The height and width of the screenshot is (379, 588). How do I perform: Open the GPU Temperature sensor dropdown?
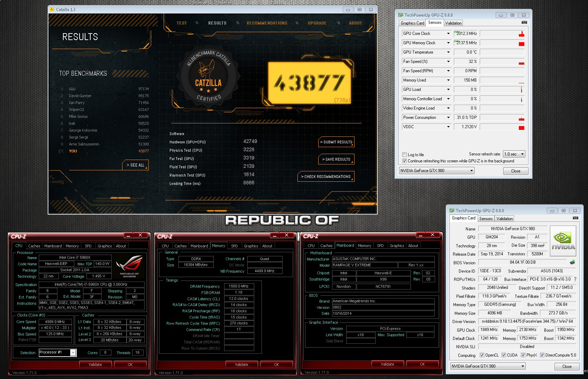point(448,52)
